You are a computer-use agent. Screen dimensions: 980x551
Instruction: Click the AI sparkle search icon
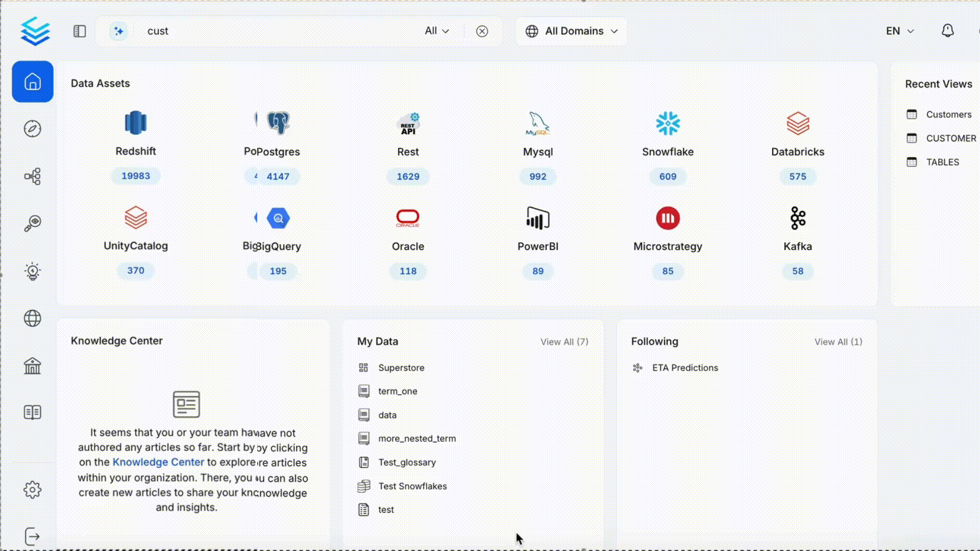coord(118,31)
